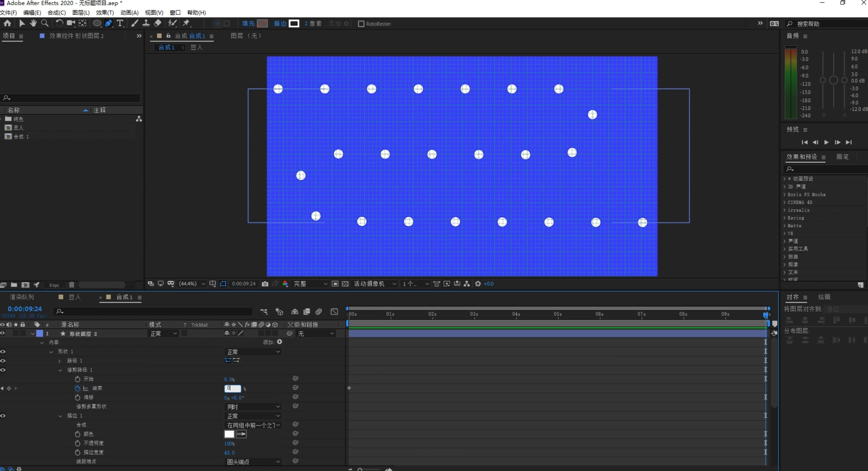Expand the Boris FX Mocha effects category

(785, 195)
